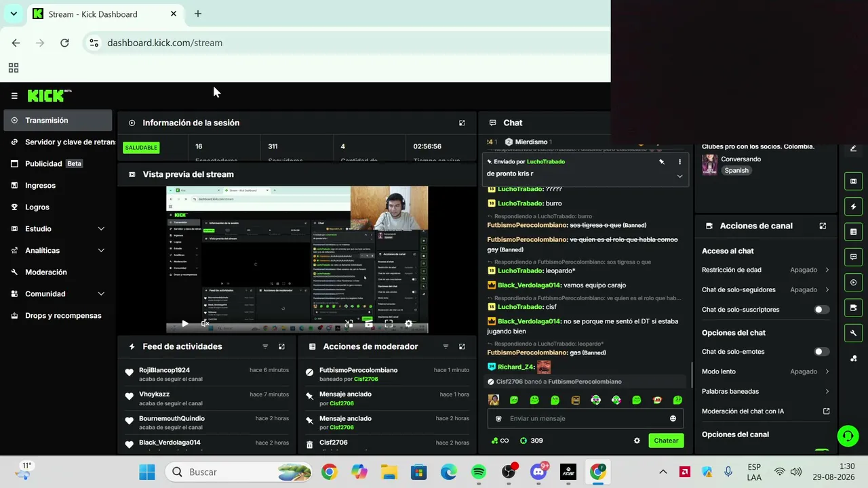This screenshot has height=488, width=868.
Task: Open the Acciones de moderador filter
Action: tap(446, 346)
